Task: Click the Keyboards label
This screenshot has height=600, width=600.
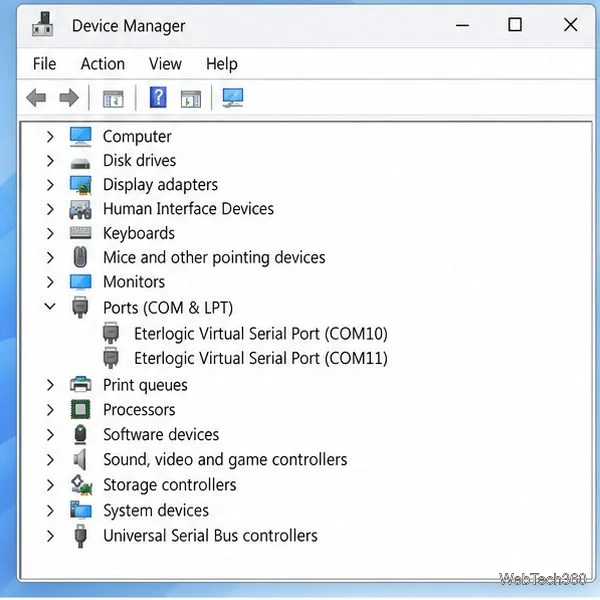Action: [x=139, y=233]
